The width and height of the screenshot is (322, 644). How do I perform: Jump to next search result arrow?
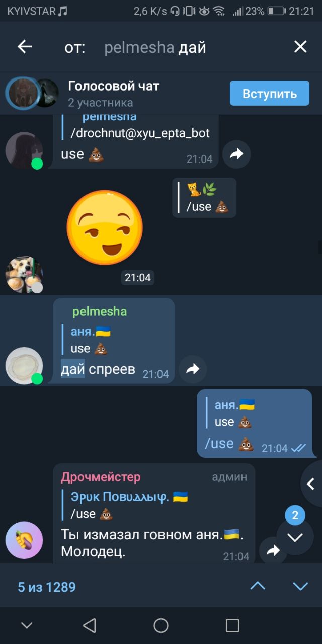point(301,586)
